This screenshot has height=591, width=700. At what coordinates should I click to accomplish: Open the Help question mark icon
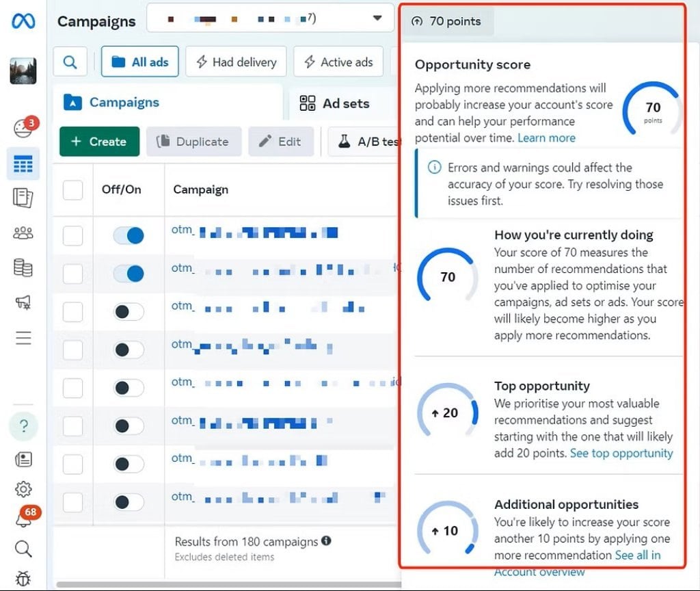pyautogui.click(x=24, y=425)
